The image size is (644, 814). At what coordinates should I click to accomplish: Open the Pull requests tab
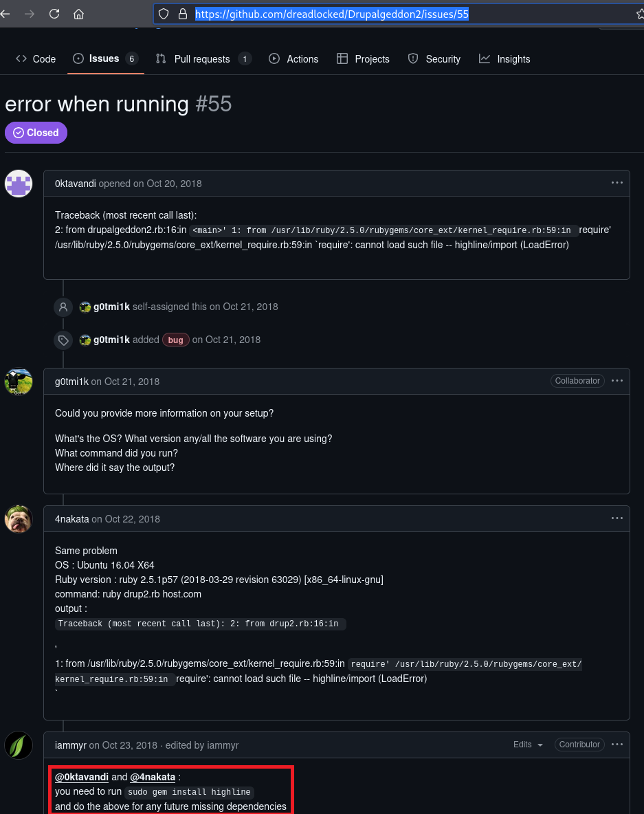coord(203,59)
